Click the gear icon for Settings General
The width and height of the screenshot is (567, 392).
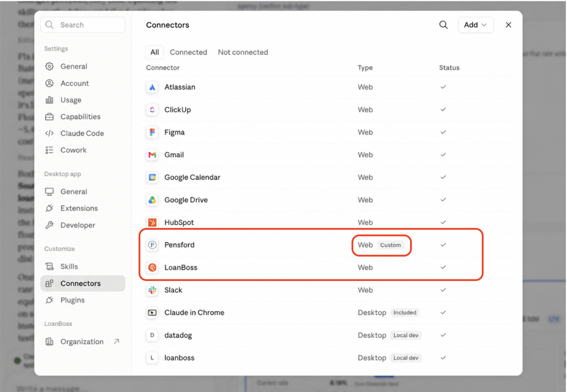tap(49, 66)
